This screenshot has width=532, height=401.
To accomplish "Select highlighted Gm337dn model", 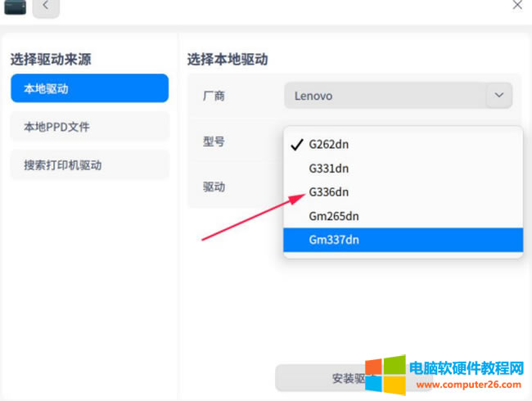I will pos(333,240).
